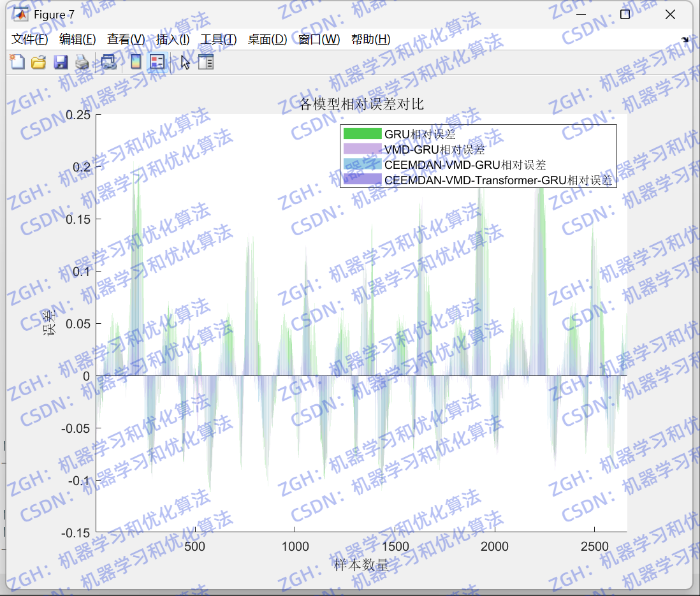Image resolution: width=700 pixels, height=596 pixels.
Task: Open the 编辑(E) menu
Action: point(77,40)
